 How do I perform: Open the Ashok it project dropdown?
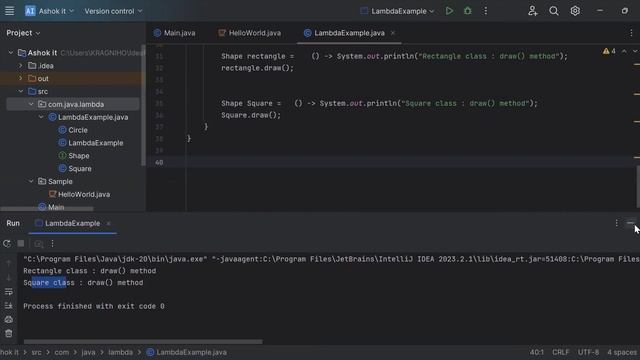[50, 11]
